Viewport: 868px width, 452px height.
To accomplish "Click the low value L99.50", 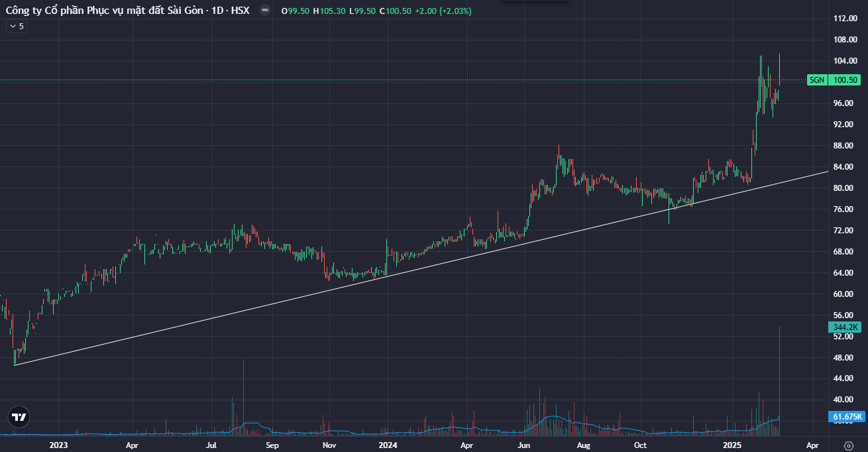I will (363, 11).
